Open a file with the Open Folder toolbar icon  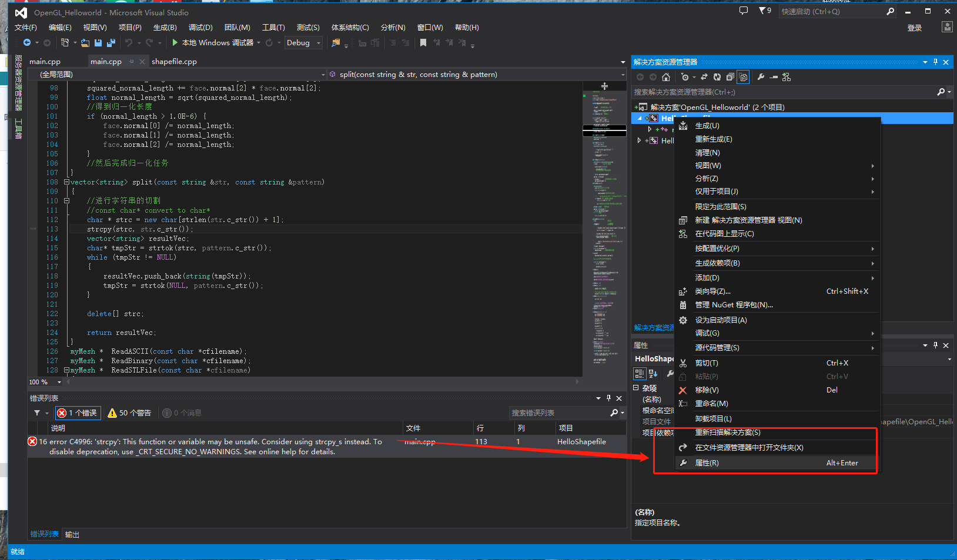coord(85,42)
